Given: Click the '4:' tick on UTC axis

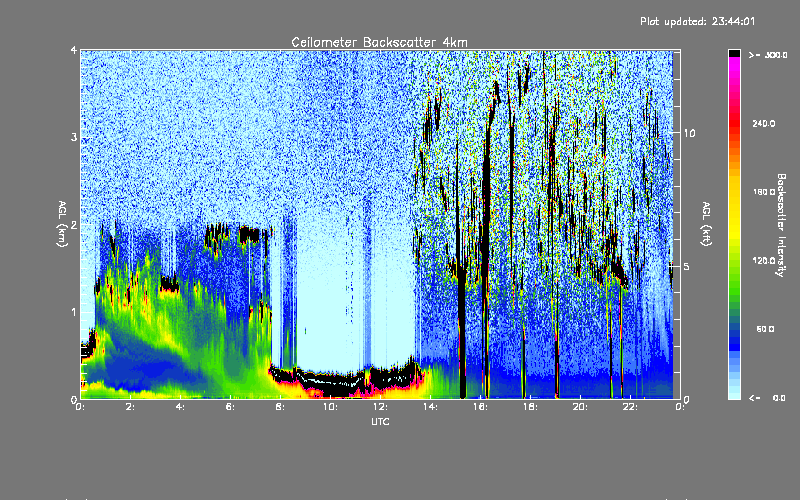Looking at the screenshot, I should pos(181,407).
